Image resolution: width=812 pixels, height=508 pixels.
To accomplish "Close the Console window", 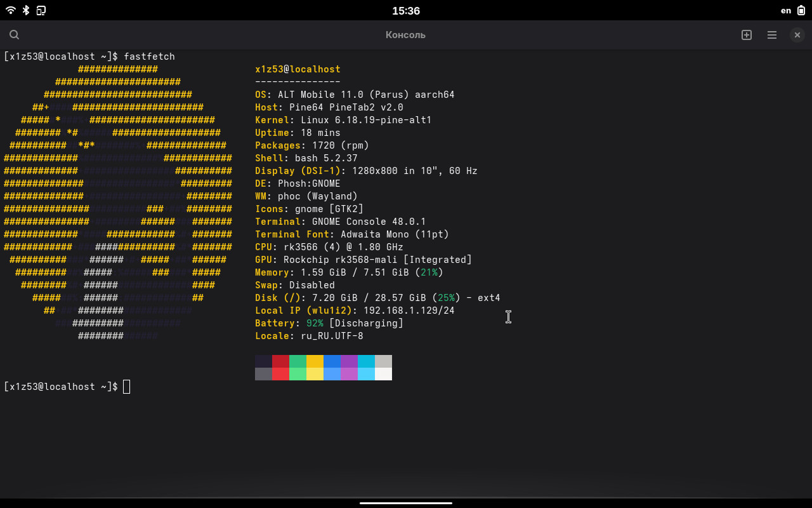I will [x=797, y=35].
